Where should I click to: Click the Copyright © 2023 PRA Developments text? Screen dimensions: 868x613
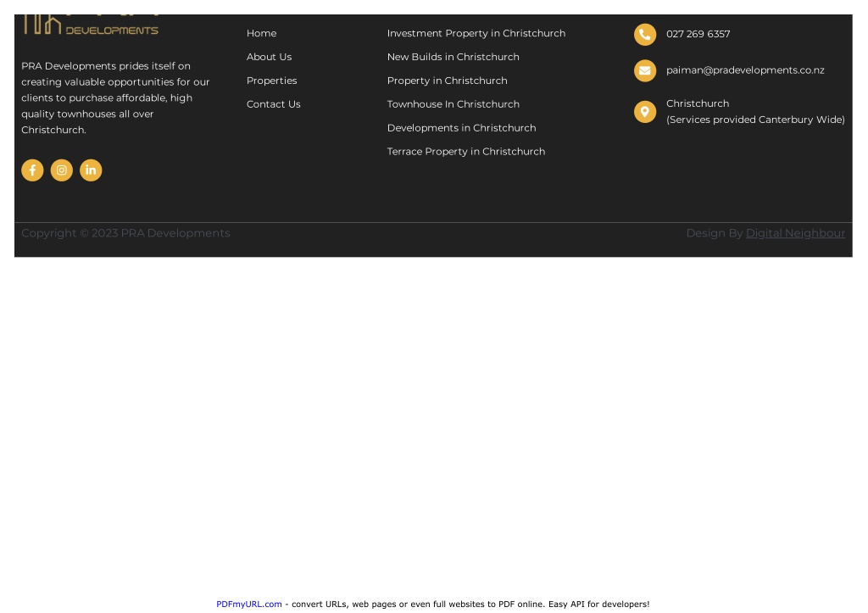tap(125, 233)
